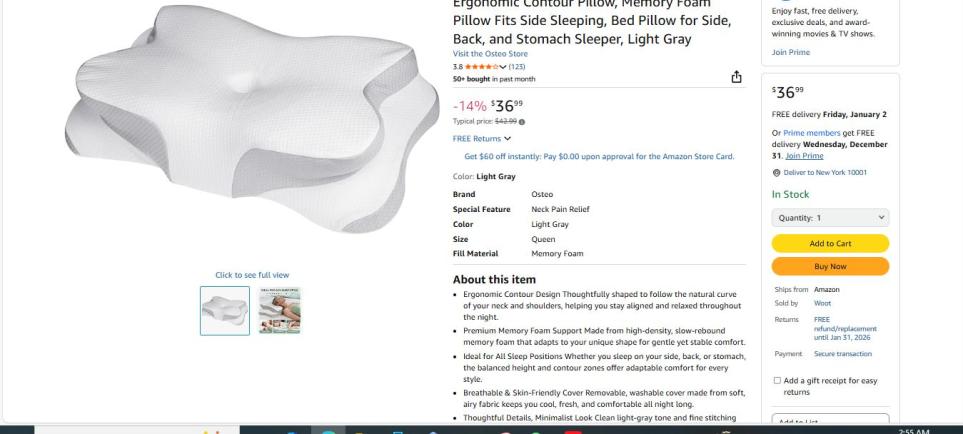This screenshot has width=963, height=434.
Task: Click the share icon near the title
Action: (737, 78)
